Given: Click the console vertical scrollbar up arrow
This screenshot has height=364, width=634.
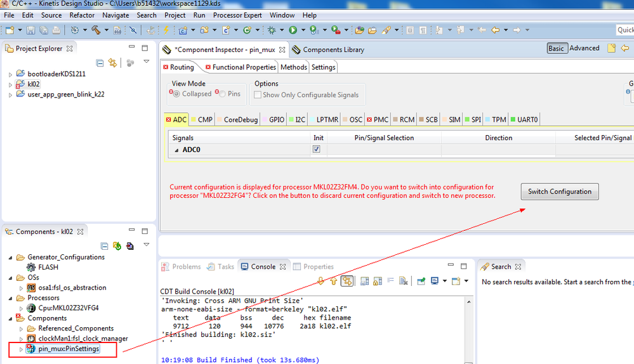Looking at the screenshot, I should pyautogui.click(x=468, y=302).
